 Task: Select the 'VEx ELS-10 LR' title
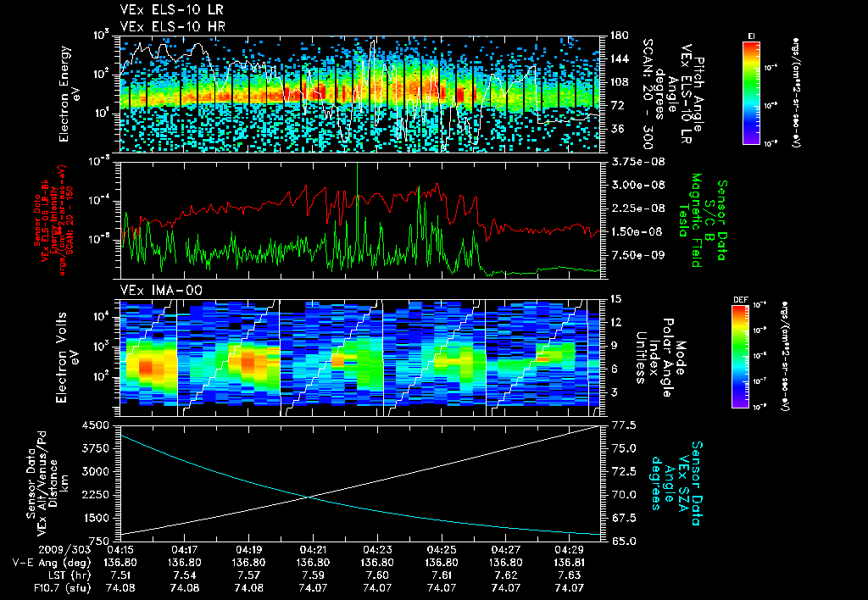[x=171, y=10]
